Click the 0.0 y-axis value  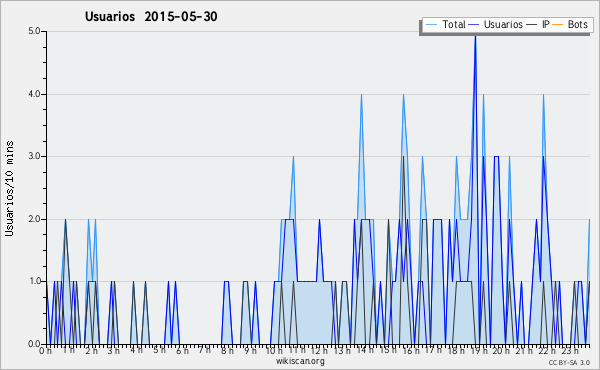[34, 344]
